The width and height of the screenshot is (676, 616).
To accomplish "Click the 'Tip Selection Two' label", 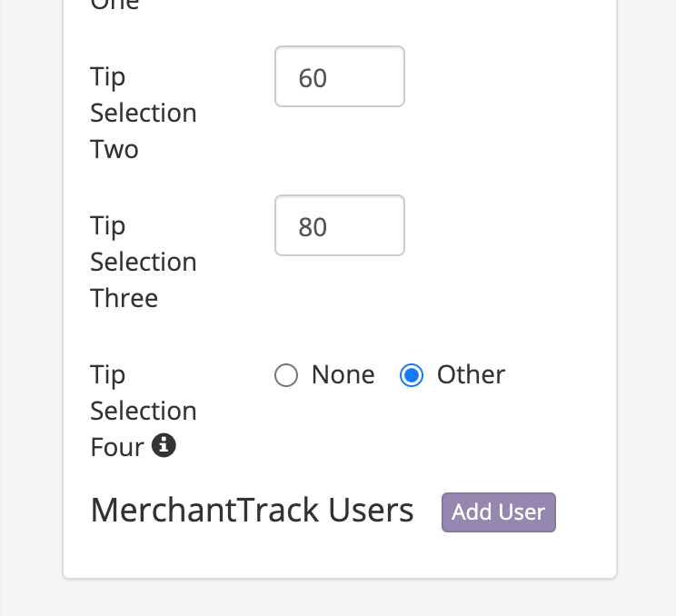I will [143, 113].
